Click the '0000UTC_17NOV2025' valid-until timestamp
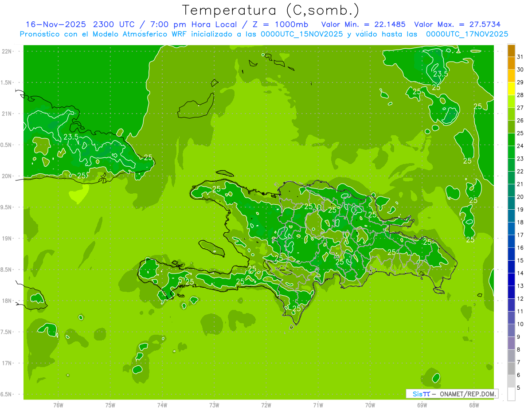This screenshot has width=532, height=411. [467, 34]
